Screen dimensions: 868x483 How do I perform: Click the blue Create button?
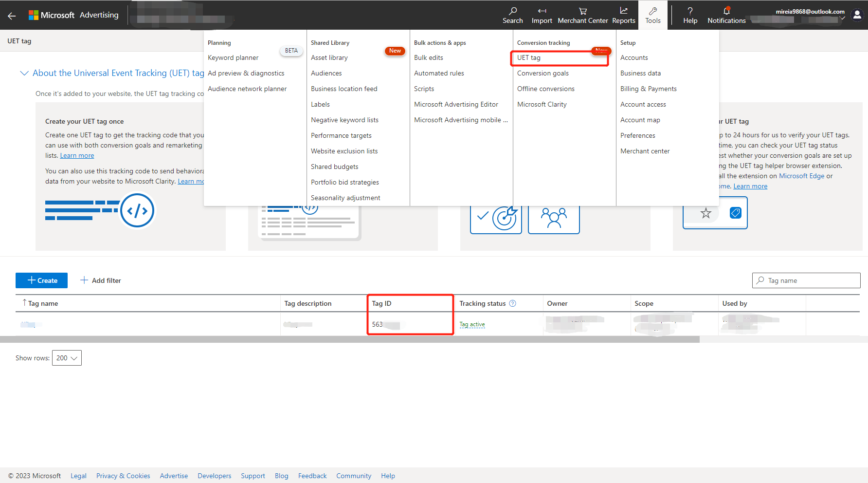tap(41, 280)
